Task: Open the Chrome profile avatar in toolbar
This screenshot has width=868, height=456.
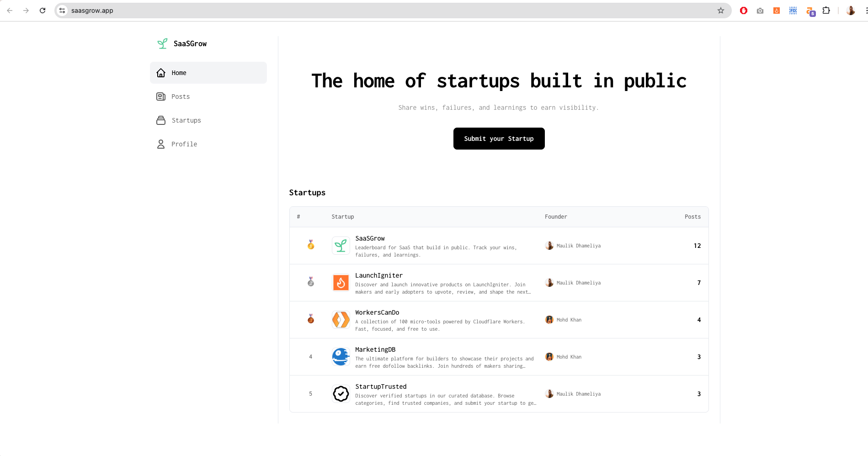Action: 850,11
